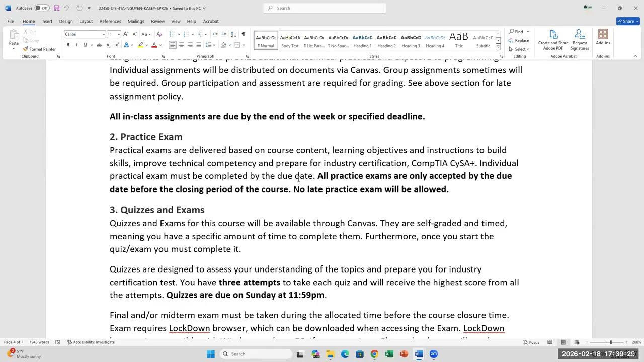The height and width of the screenshot is (362, 644).
Task: Toggle Italic formatting
Action: pyautogui.click(x=76, y=45)
